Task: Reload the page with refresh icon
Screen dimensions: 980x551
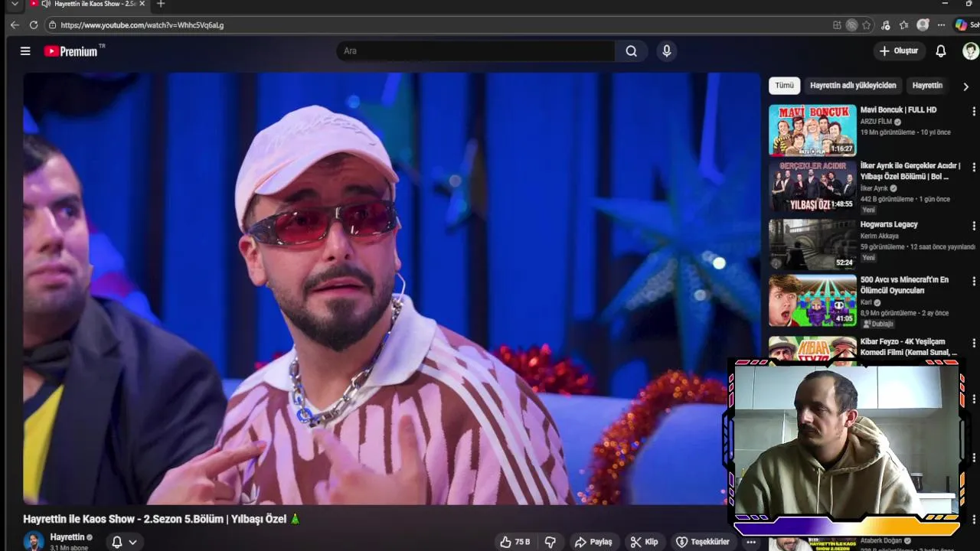Action: pyautogui.click(x=34, y=25)
